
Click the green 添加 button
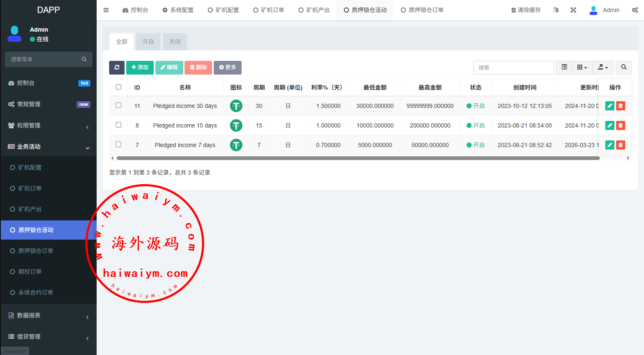coord(140,67)
